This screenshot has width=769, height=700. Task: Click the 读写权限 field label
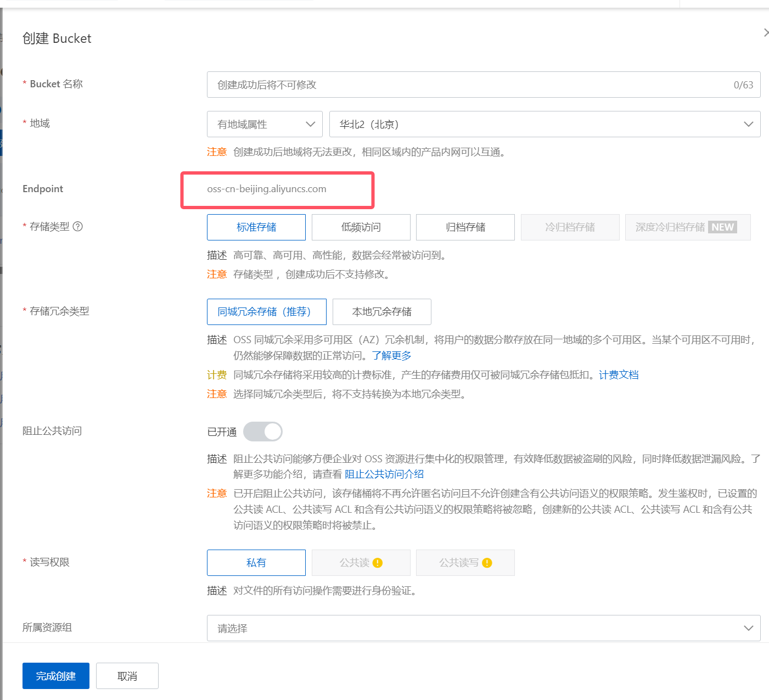click(49, 562)
